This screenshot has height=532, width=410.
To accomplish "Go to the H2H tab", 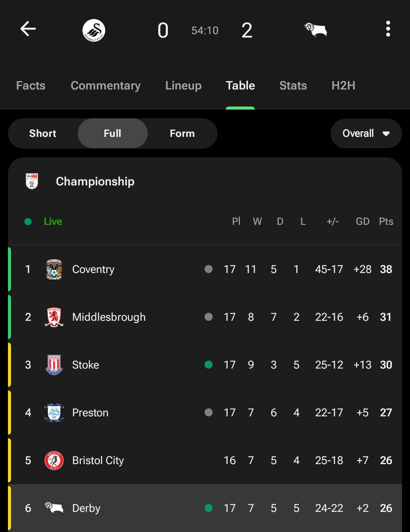I will (343, 86).
